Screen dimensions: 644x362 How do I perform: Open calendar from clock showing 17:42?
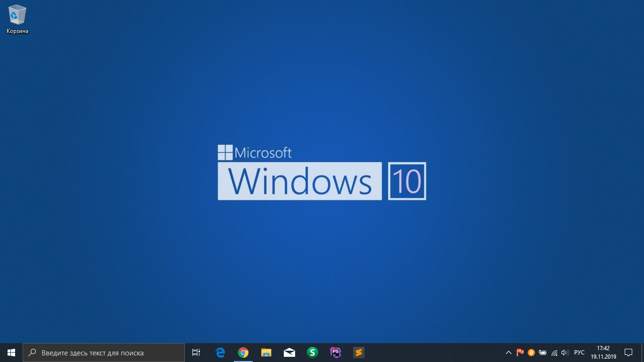[603, 353]
